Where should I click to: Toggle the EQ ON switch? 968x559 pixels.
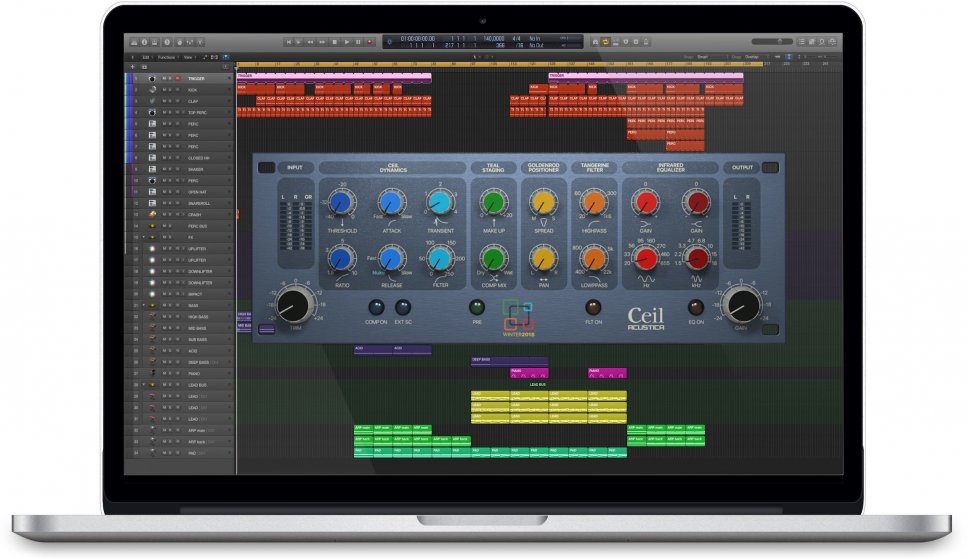(694, 308)
